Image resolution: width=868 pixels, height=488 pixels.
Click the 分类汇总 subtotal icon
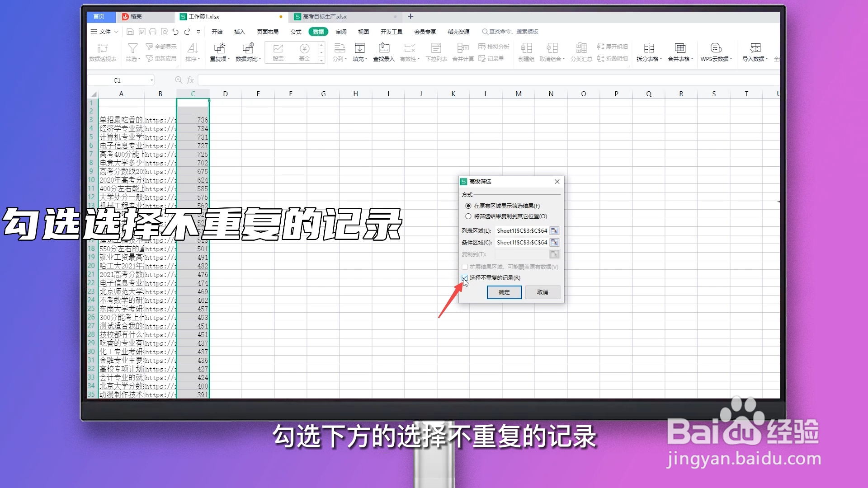pyautogui.click(x=581, y=52)
